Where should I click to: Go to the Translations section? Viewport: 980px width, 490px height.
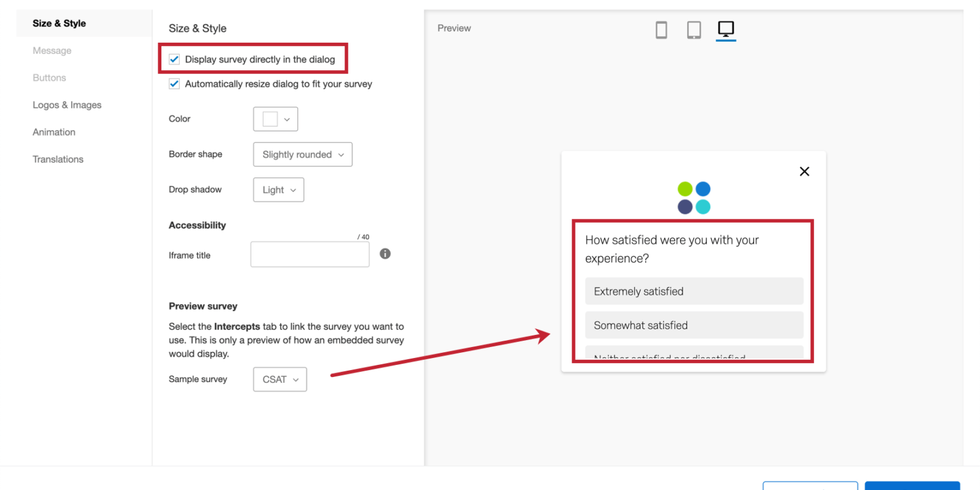(58, 159)
